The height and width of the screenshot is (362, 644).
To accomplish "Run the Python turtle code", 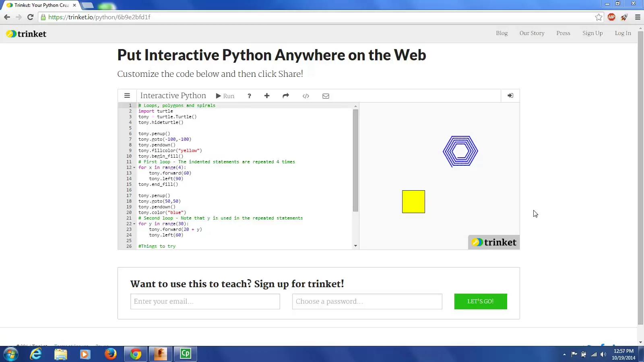I will pos(225,96).
